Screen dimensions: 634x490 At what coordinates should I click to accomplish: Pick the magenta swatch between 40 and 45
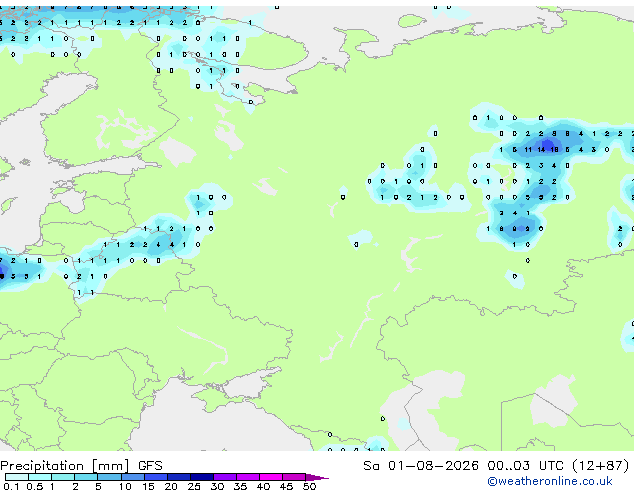tap(271, 477)
